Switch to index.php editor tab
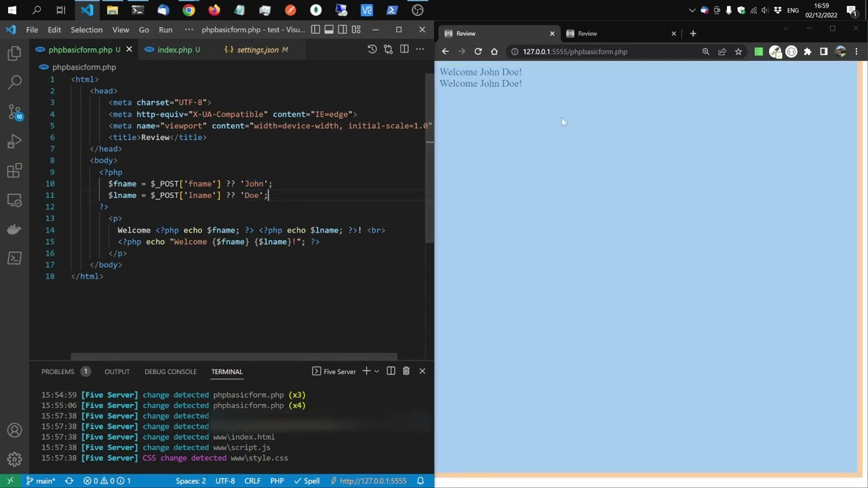 pos(174,49)
